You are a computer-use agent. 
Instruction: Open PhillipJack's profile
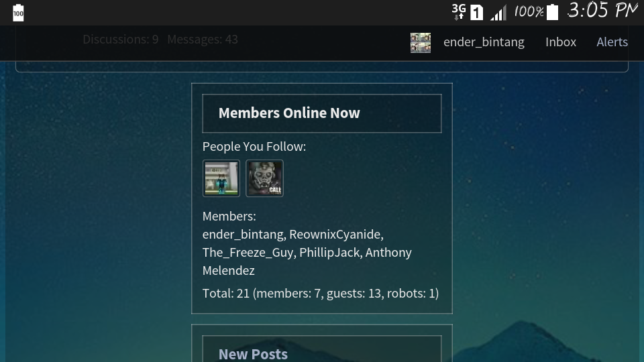pyautogui.click(x=329, y=253)
